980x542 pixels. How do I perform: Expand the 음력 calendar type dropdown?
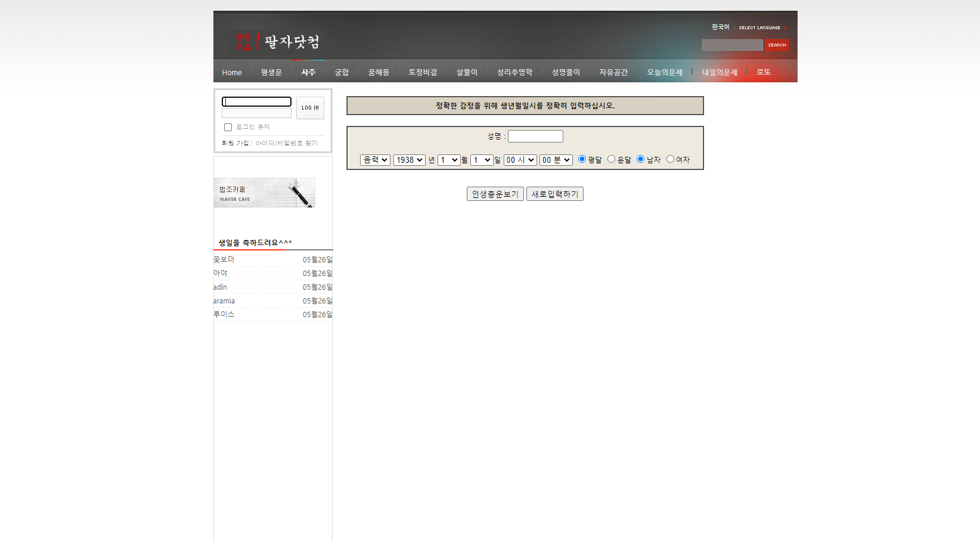375,160
